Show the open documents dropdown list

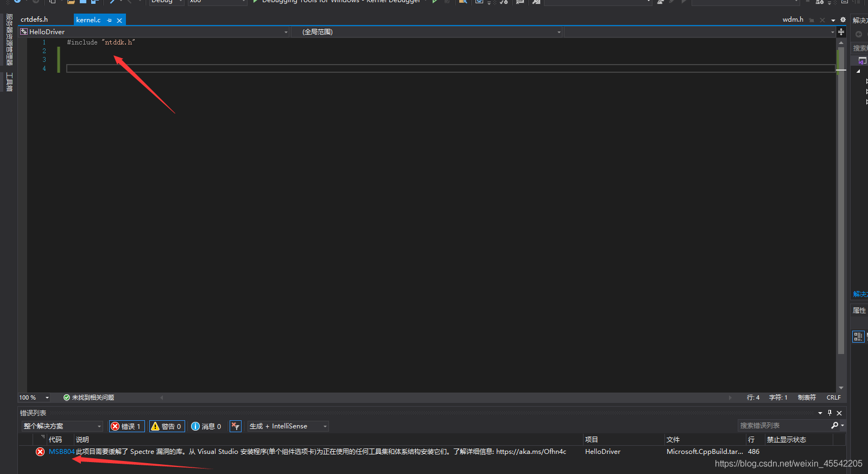click(833, 21)
